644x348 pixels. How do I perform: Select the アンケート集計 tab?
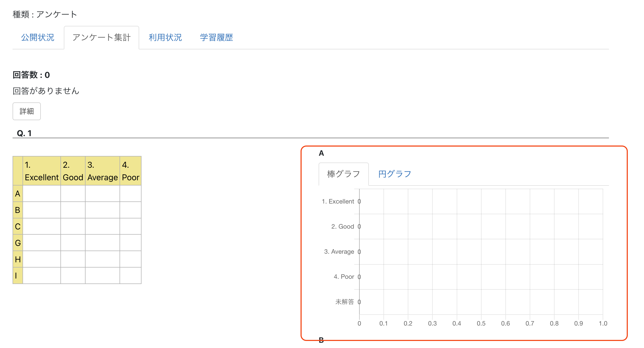click(x=101, y=38)
